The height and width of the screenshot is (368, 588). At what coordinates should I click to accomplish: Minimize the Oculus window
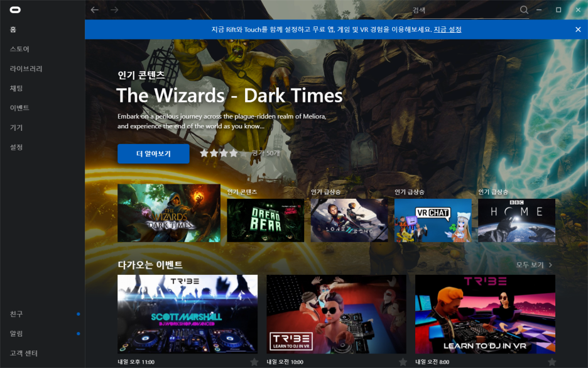pos(539,10)
